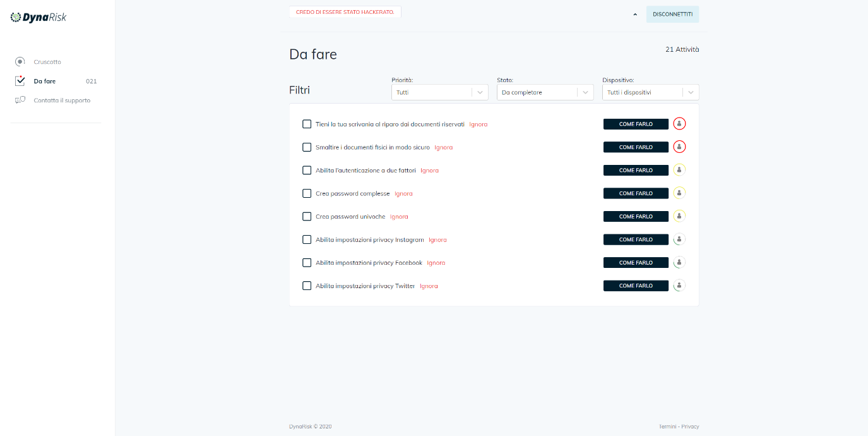Ignore the privacy Instagram task

tap(437, 239)
